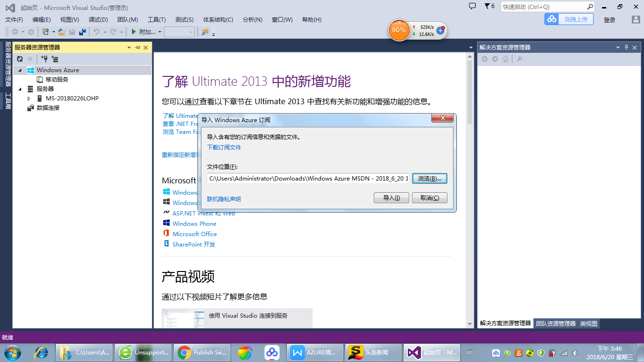Viewport: 644px width, 362px height.
Task: Open Internet Explorer from the taskbar
Action: (x=41, y=352)
